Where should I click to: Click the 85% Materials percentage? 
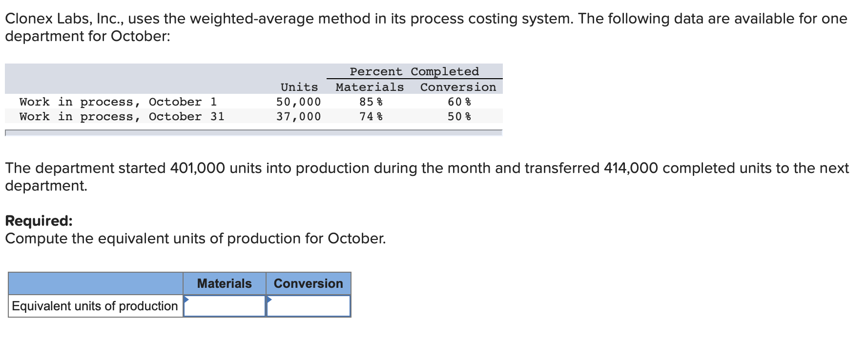[372, 102]
